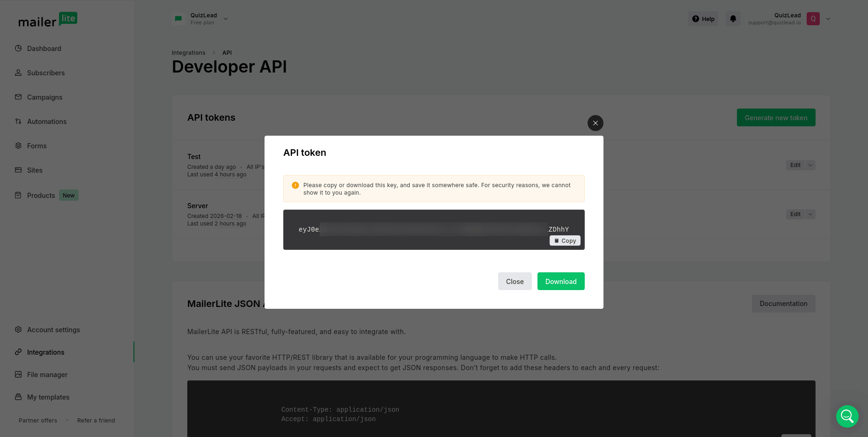Open Campaigns from sidebar
The image size is (868, 437).
point(44,97)
